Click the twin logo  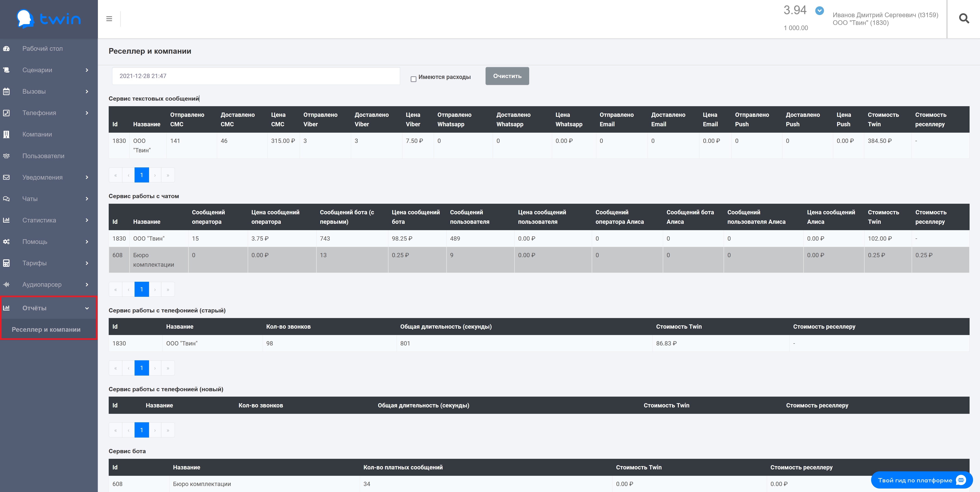point(49,19)
